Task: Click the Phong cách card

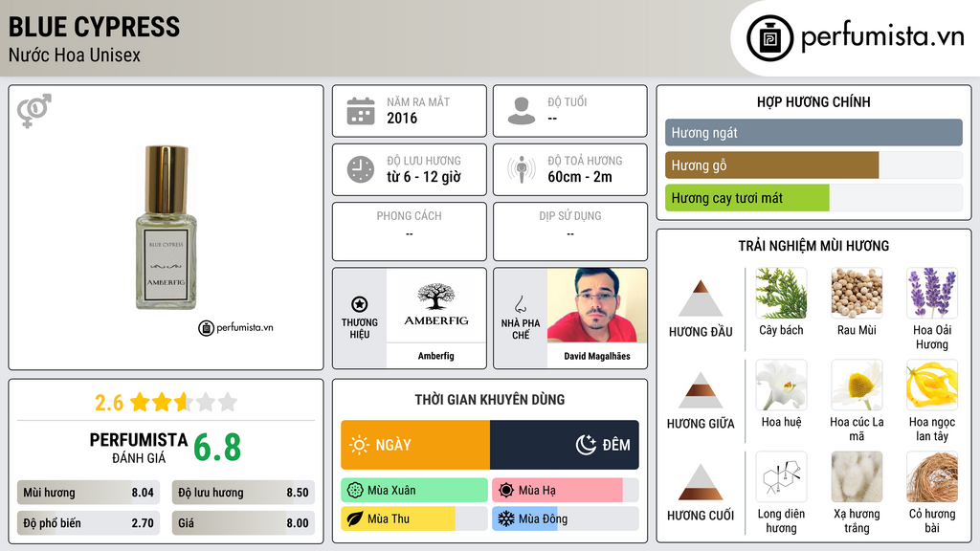Action: click(410, 231)
